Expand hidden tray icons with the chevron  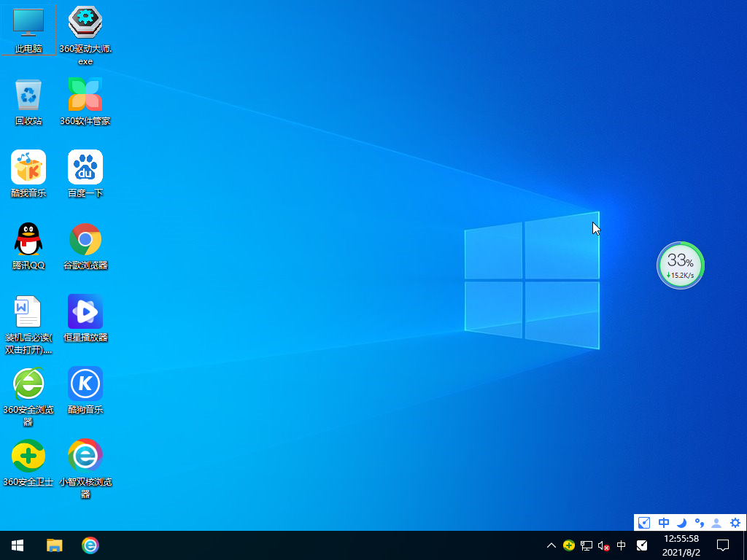point(551,545)
